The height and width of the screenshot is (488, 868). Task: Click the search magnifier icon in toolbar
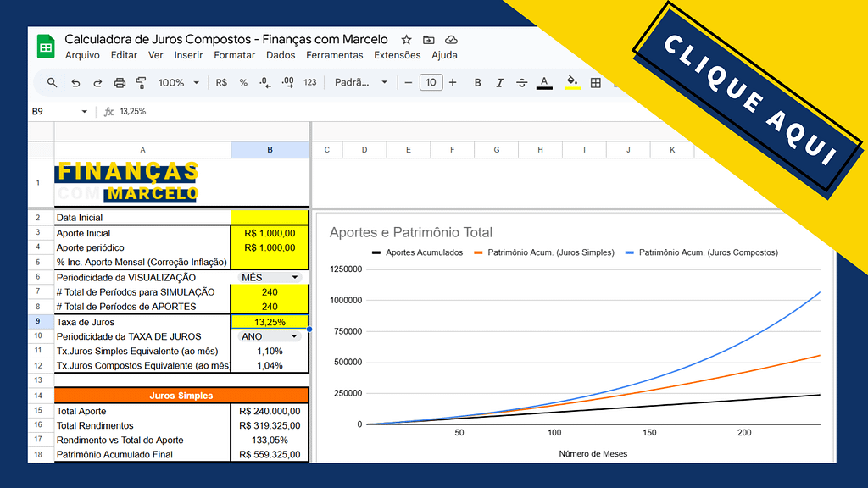click(x=52, y=83)
